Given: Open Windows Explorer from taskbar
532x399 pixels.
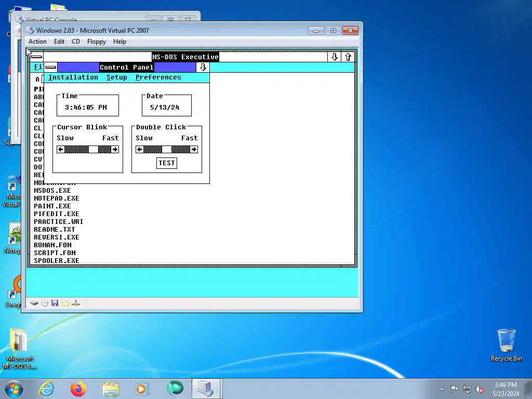Looking at the screenshot, I should (x=111, y=389).
